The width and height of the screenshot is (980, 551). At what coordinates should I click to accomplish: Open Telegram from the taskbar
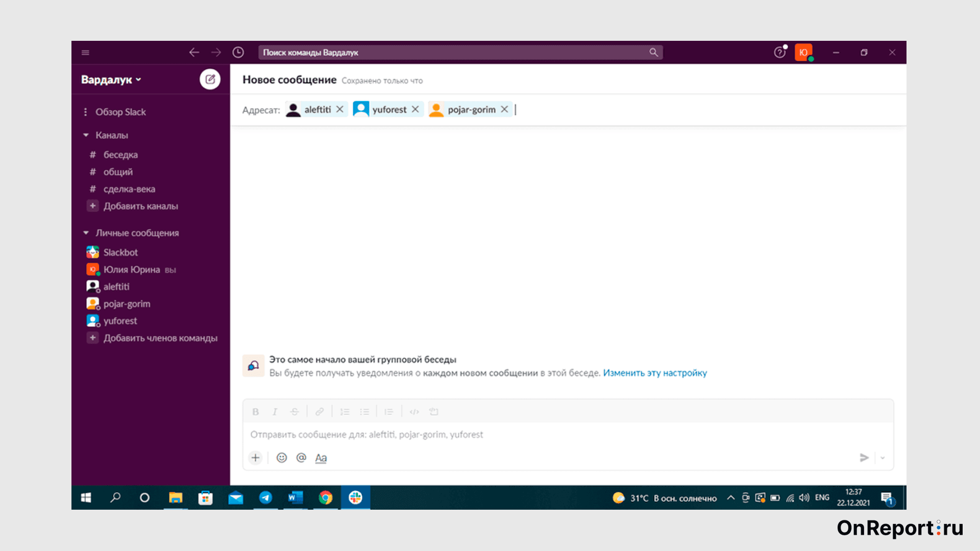[x=265, y=497]
